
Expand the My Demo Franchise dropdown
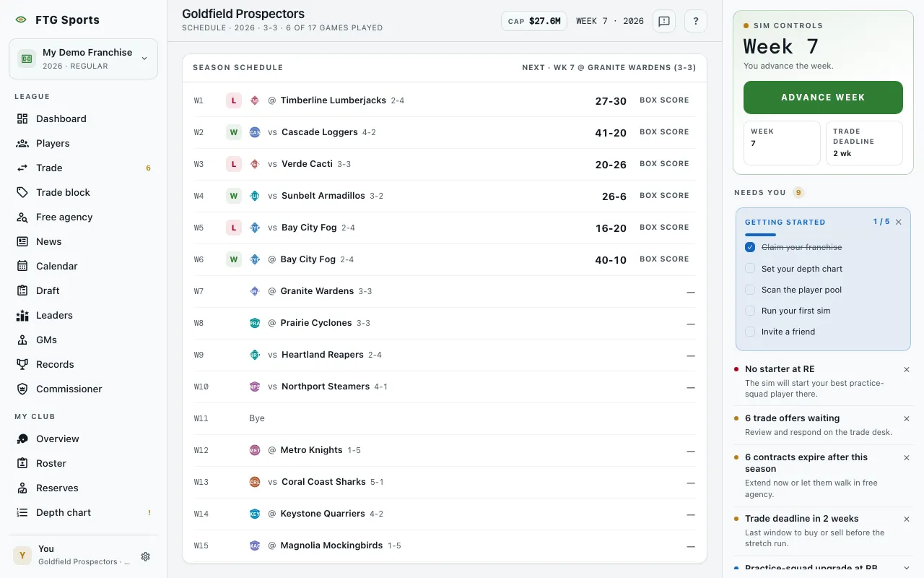(x=84, y=59)
